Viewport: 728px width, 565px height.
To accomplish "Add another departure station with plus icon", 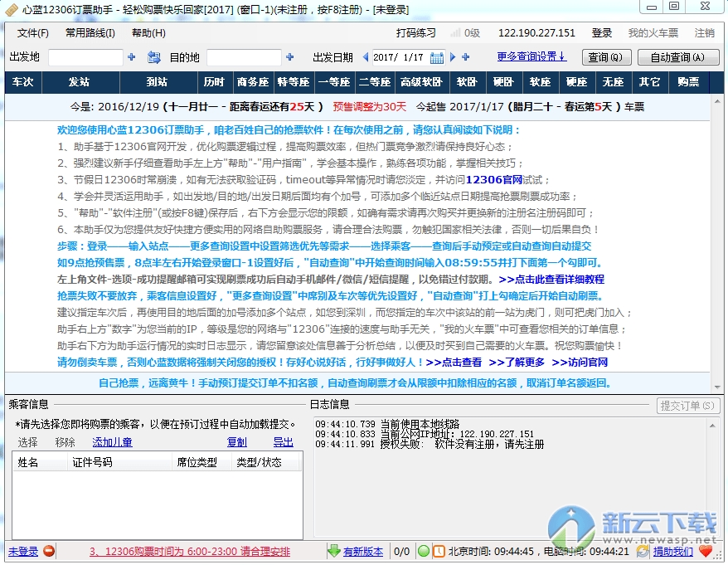I will [x=131, y=56].
